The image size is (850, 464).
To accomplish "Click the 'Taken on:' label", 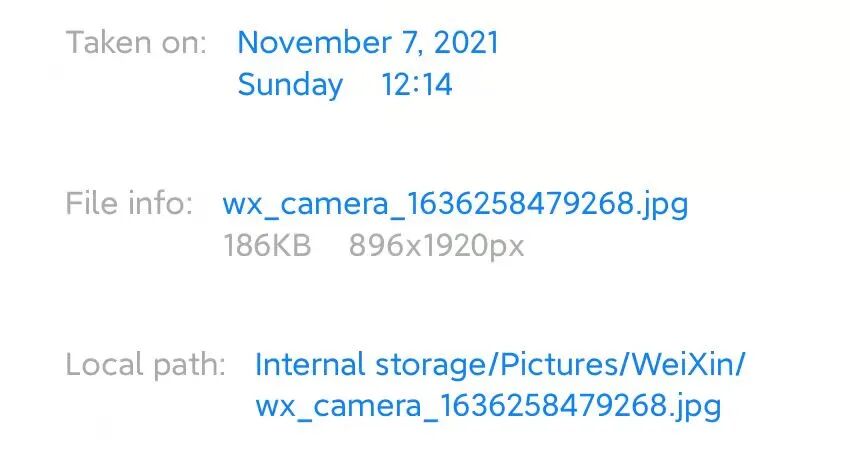I will tap(137, 43).
